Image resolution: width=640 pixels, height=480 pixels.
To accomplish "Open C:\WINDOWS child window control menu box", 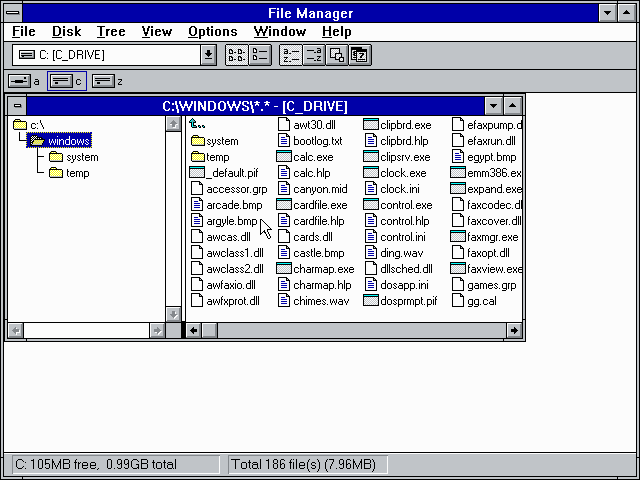I will click(x=17, y=106).
